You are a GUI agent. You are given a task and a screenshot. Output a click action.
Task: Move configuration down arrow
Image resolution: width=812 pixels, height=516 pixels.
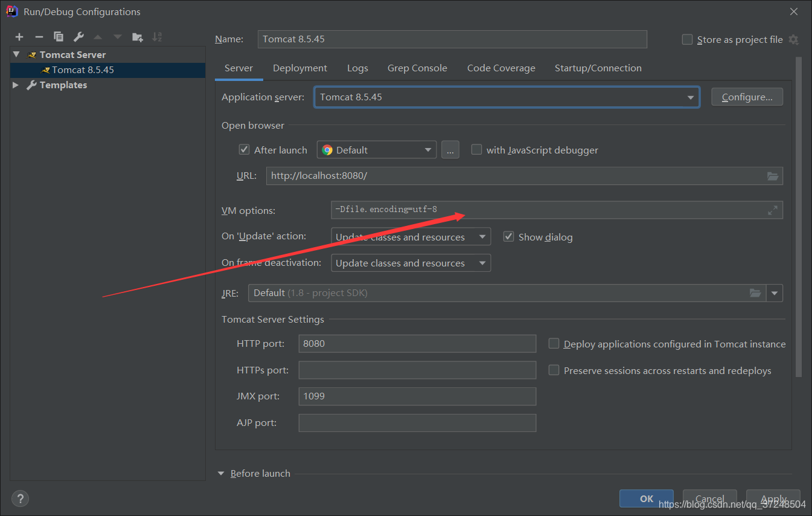pos(118,37)
